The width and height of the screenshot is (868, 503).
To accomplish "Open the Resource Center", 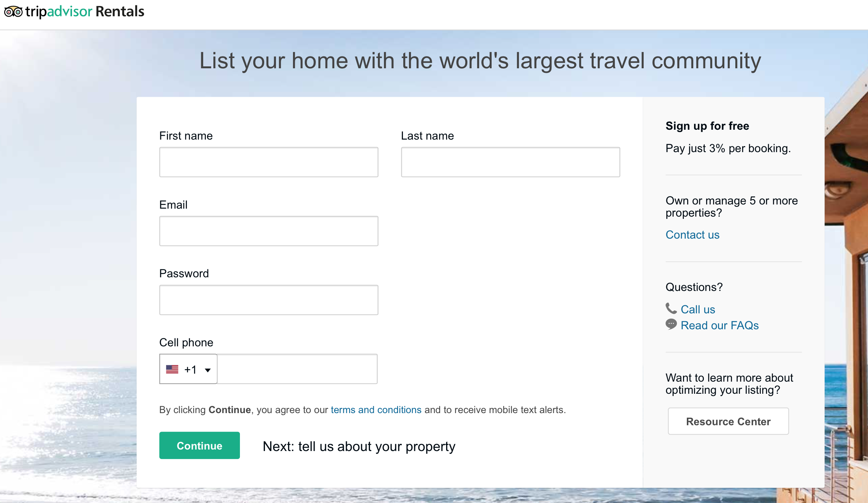I will click(x=728, y=421).
